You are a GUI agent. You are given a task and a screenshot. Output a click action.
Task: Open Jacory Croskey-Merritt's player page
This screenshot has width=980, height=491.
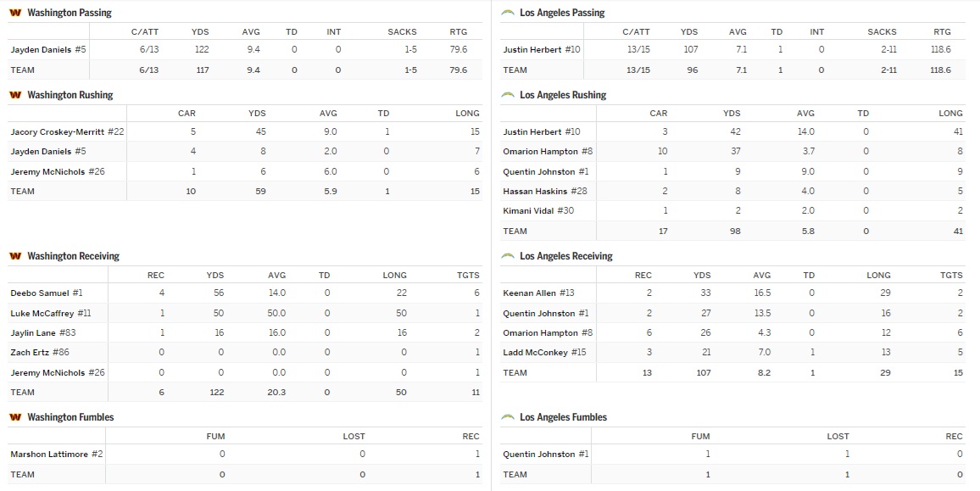(58, 132)
